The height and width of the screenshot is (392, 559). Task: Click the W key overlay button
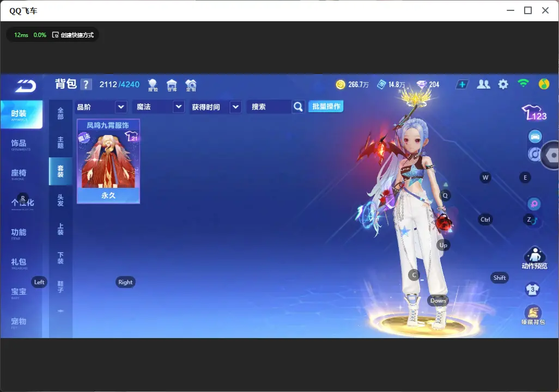point(485,177)
